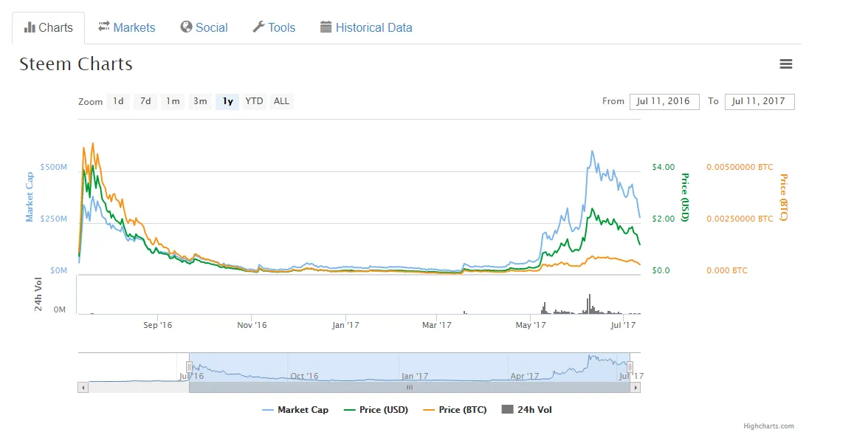The height and width of the screenshot is (438, 868).
Task: Set zoom to 1d
Action: click(x=118, y=101)
